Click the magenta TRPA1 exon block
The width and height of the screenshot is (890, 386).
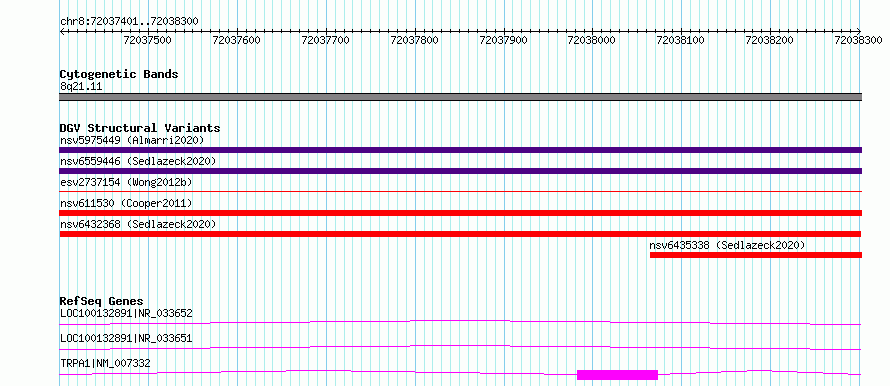click(x=618, y=375)
